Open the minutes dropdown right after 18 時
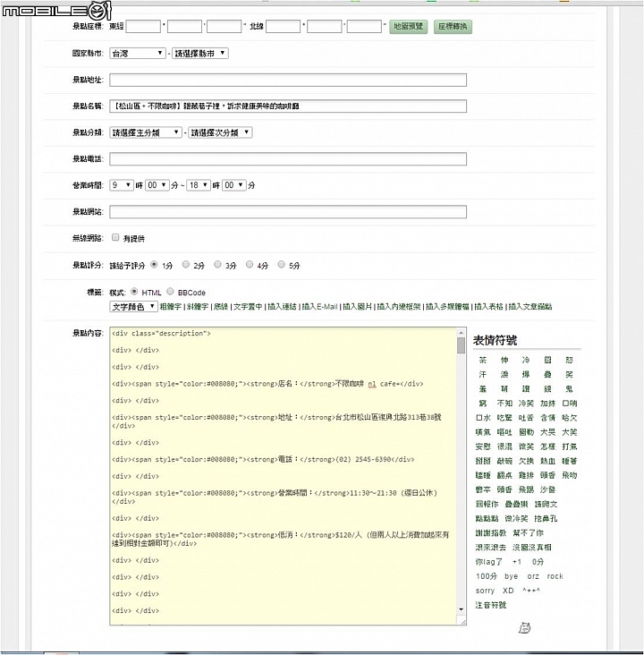Image resolution: width=644 pixels, height=655 pixels. (x=233, y=185)
